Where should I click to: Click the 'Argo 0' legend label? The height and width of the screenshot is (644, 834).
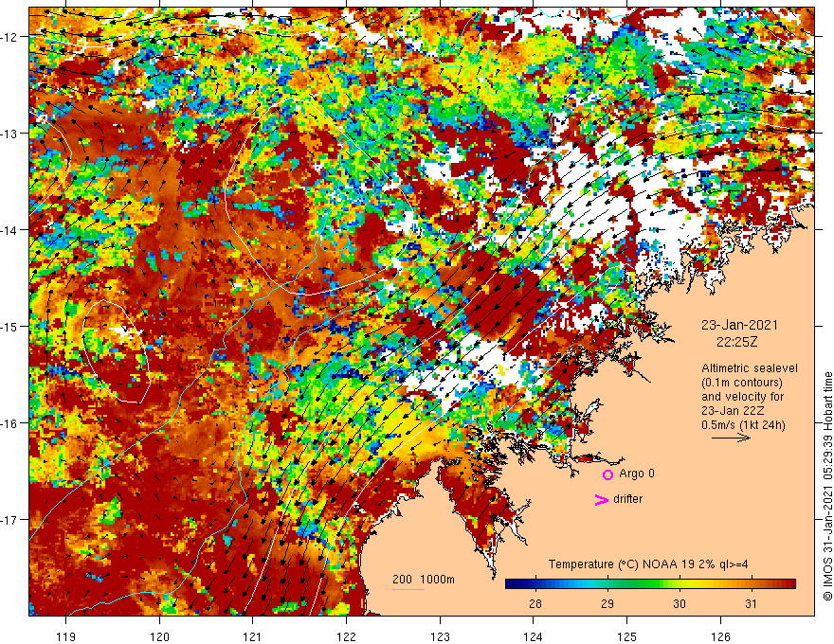pos(637,474)
